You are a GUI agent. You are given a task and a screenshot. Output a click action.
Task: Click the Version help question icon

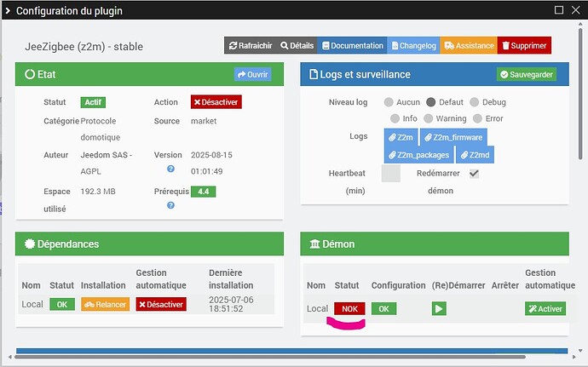(x=170, y=169)
